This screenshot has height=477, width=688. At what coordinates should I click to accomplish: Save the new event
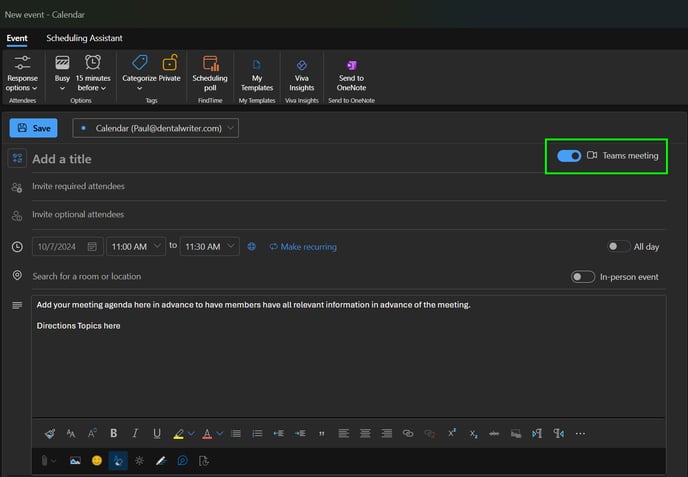[33, 128]
